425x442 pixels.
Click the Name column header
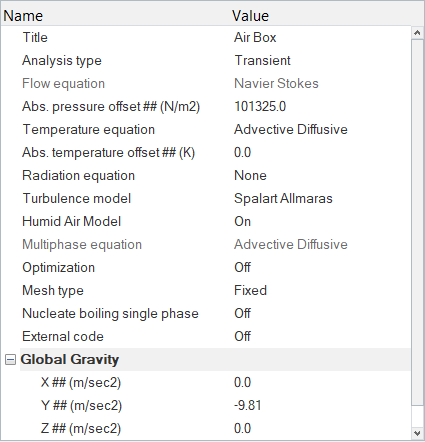coord(23,16)
